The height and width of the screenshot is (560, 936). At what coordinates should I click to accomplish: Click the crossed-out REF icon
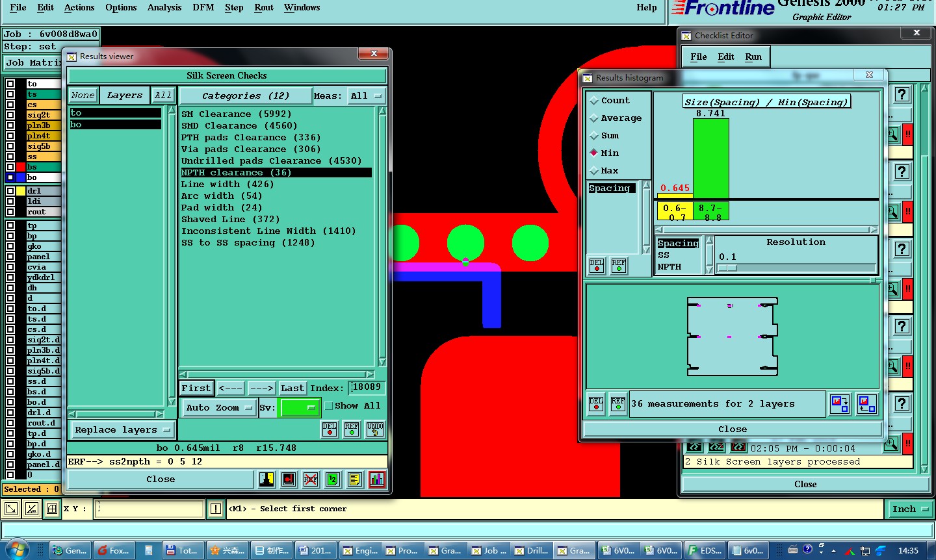311,479
